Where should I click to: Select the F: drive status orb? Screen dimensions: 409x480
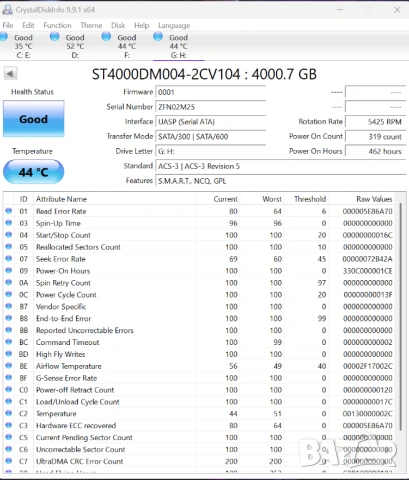point(106,37)
